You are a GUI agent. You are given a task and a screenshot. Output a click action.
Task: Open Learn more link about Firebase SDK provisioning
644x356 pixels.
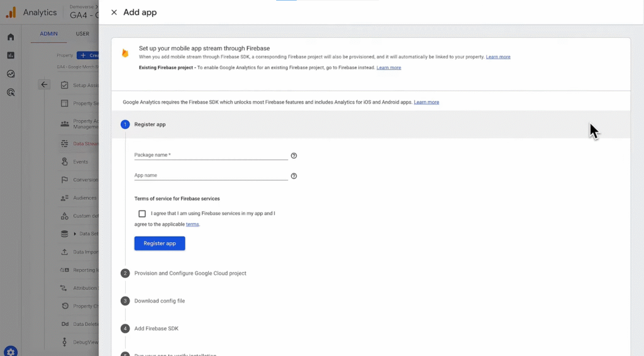(x=498, y=57)
